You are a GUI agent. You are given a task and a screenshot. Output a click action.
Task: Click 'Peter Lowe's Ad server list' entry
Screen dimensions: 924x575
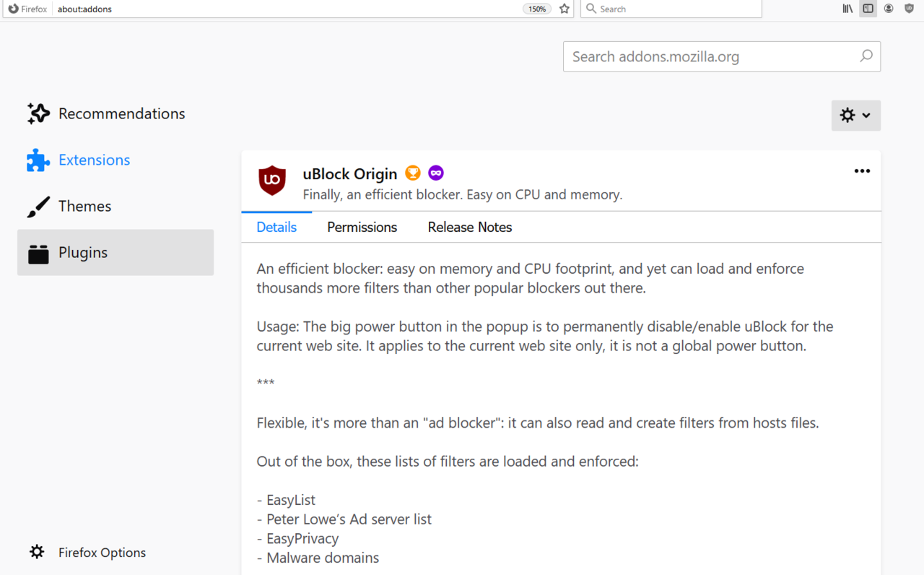click(x=344, y=519)
